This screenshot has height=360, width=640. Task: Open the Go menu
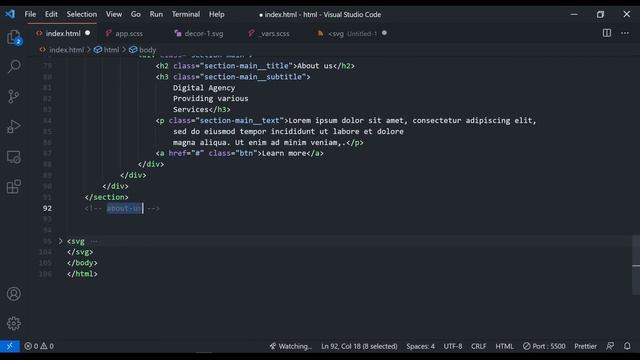tap(136, 14)
